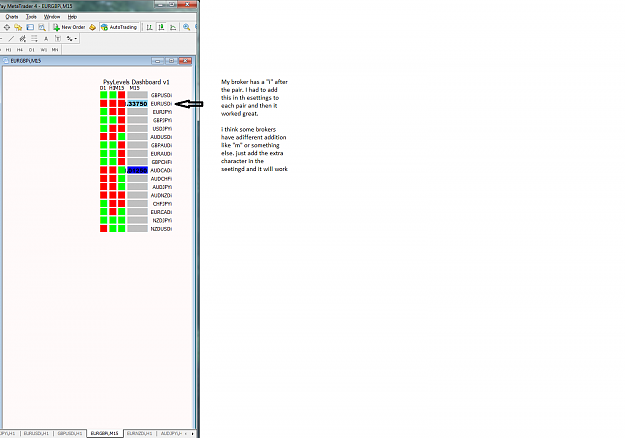Click the EURAUDi pair label
Screen dimensions: 625x438
pyautogui.click(x=161, y=154)
